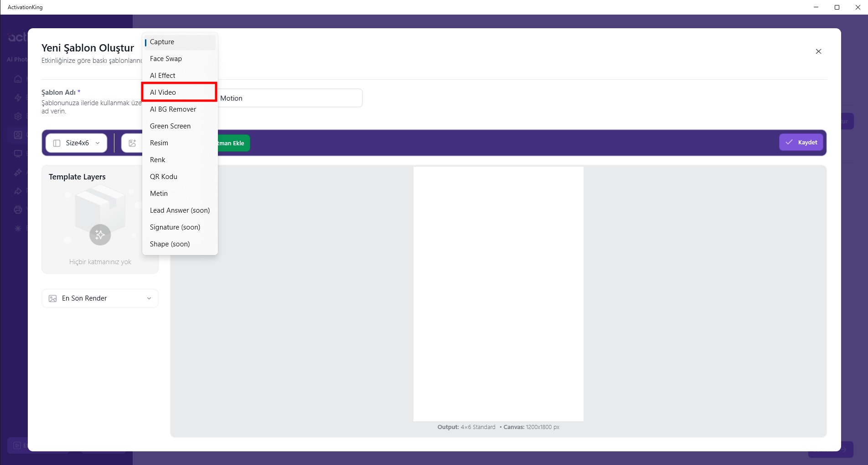Click the Kaydet save button
The height and width of the screenshot is (465, 868).
click(801, 143)
